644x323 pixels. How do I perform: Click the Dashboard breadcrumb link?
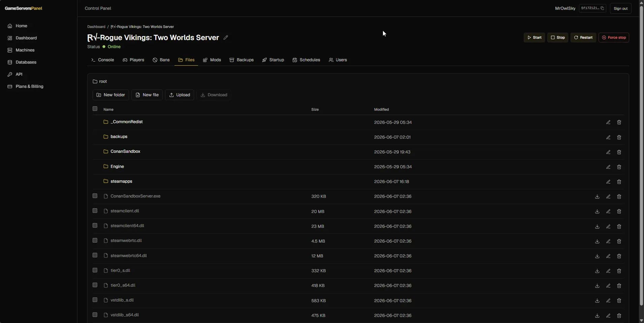(96, 27)
